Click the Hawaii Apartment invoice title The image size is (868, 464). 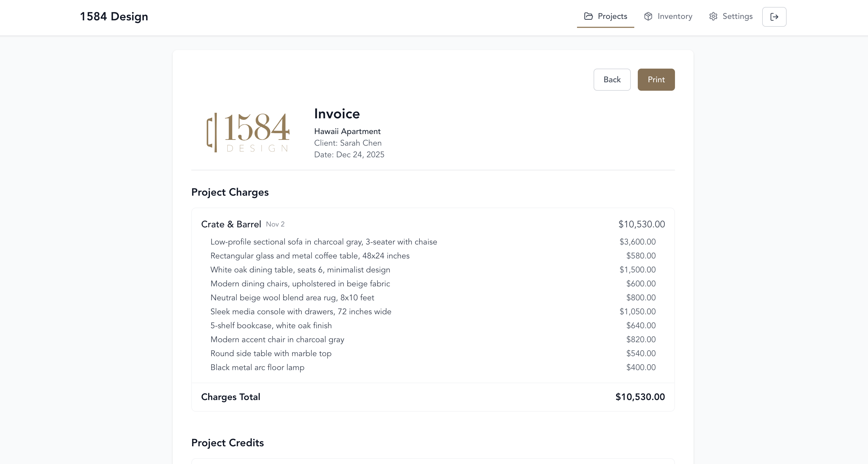pyautogui.click(x=347, y=131)
